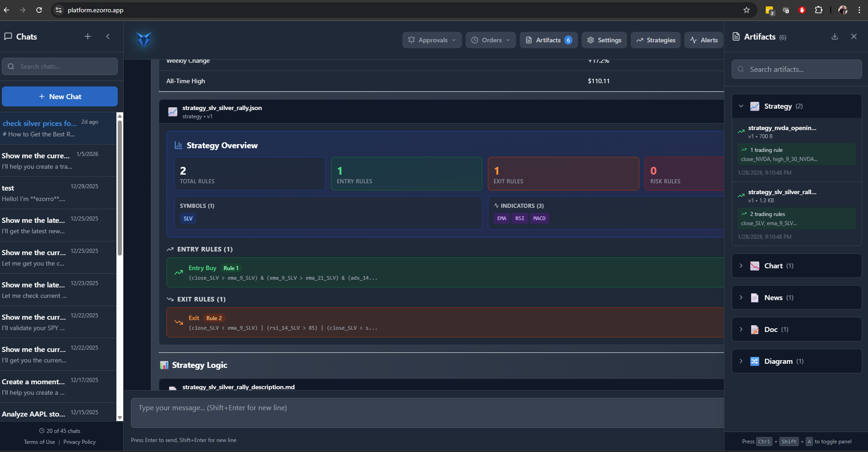The height and width of the screenshot is (452, 868).
Task: Open the Settings gear in the navigation bar
Action: tap(591, 40)
